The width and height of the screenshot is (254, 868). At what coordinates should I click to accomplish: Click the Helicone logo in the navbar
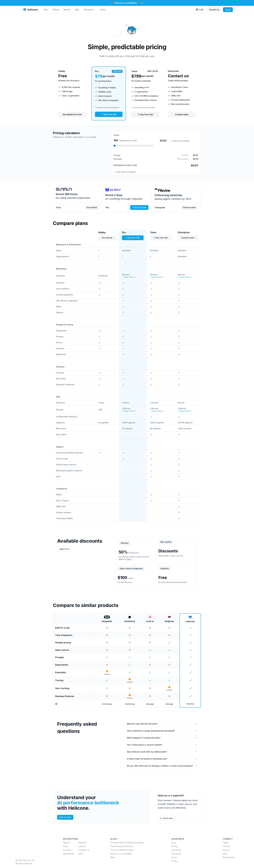tap(30, 9)
